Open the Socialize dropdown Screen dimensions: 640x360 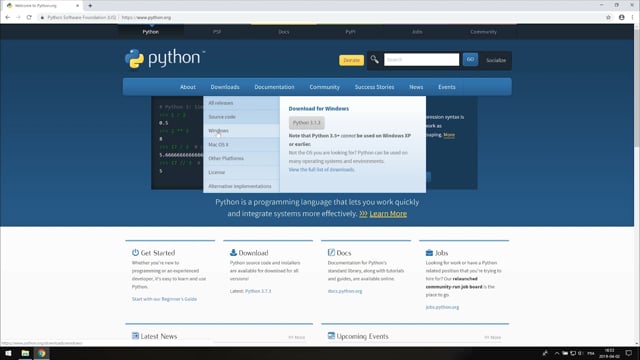(496, 60)
